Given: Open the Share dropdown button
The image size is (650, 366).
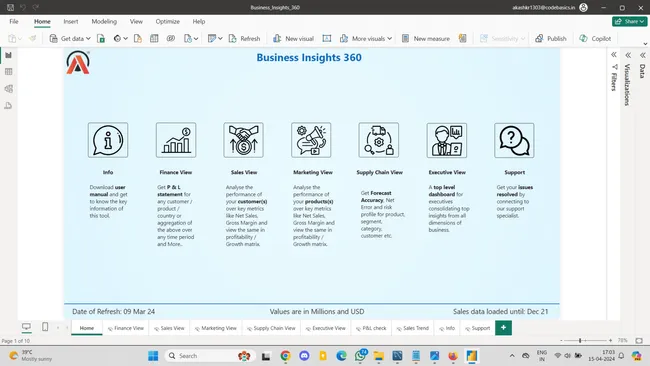Looking at the screenshot, I should point(629,21).
